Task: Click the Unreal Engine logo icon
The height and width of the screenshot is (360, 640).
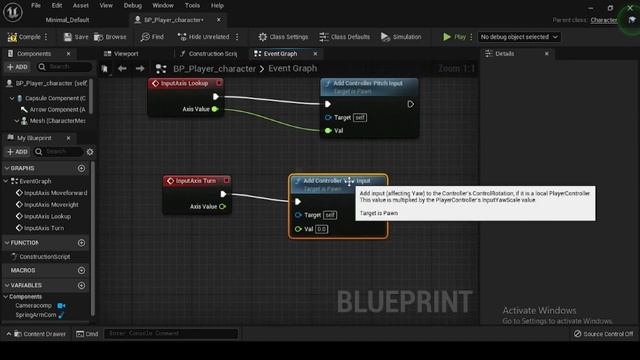Action: click(x=13, y=12)
